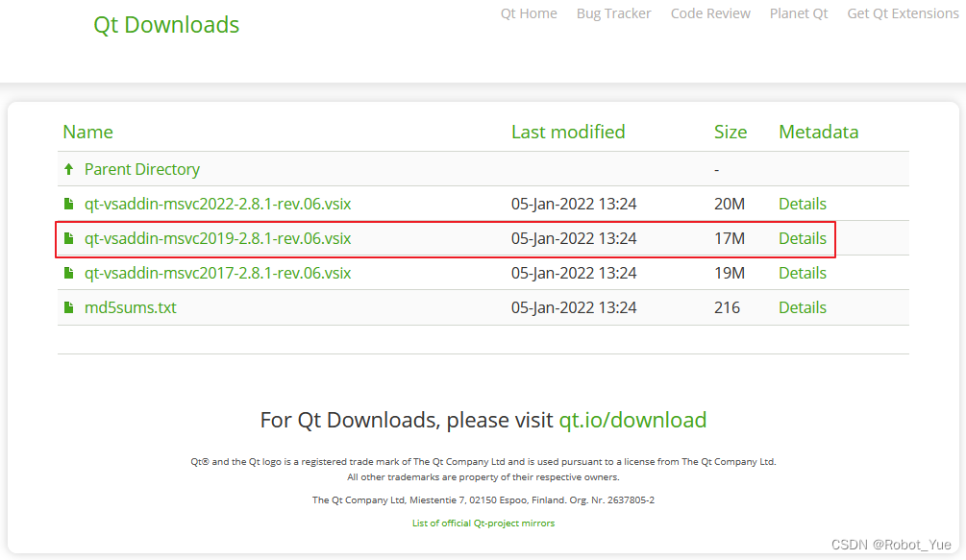966x560 pixels.
Task: Select the 216 size value
Action: (x=727, y=307)
